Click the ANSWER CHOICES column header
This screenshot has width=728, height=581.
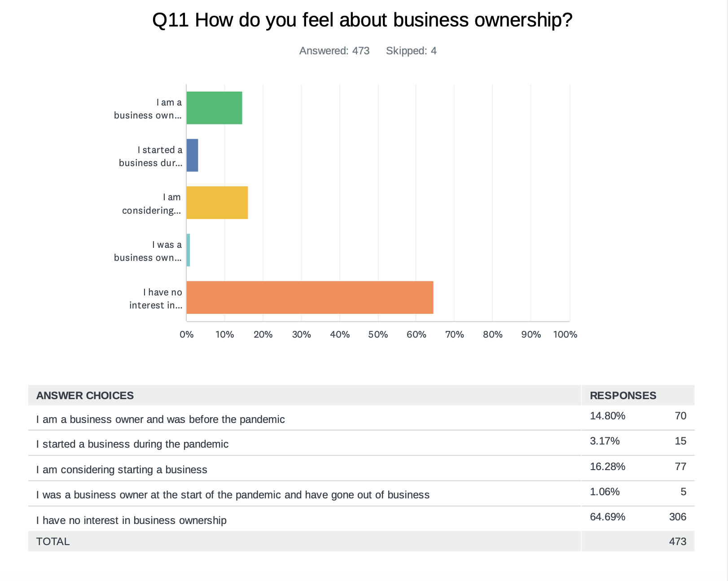pos(85,396)
